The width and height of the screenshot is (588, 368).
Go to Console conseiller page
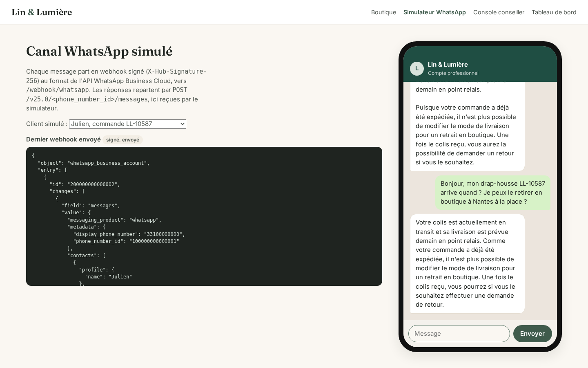point(499,12)
